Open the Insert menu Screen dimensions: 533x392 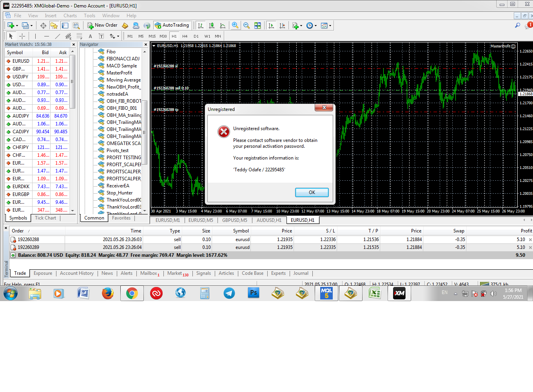[x=51, y=16]
